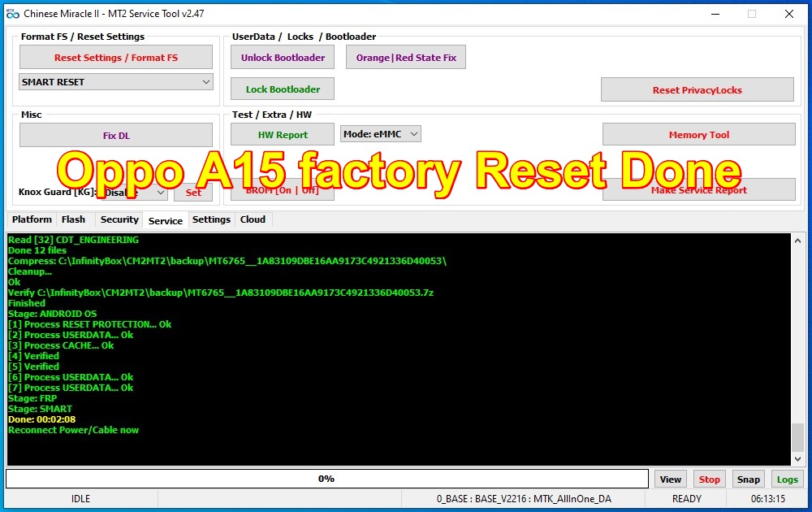Close the MT2 Service Tool window
The height and width of the screenshot is (512, 812).
[x=788, y=14]
